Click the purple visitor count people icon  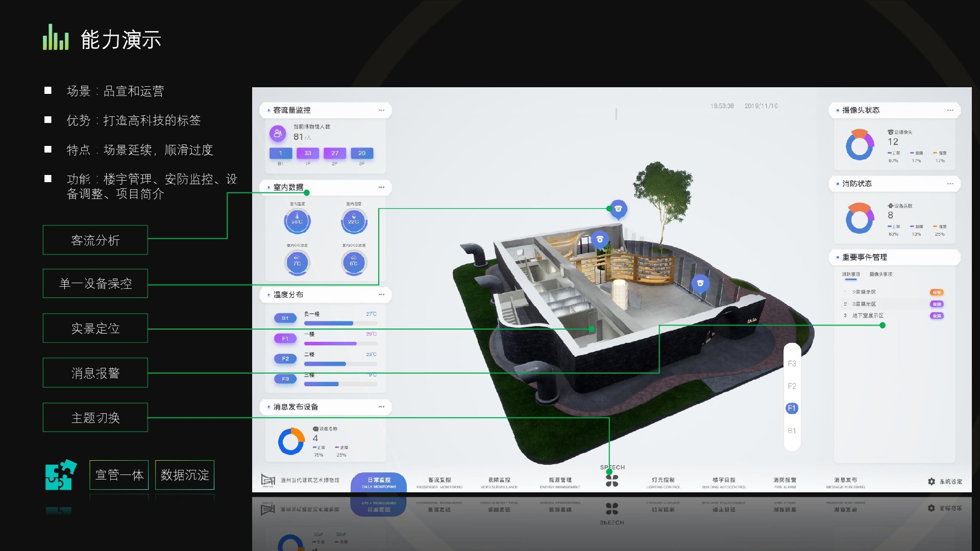(278, 134)
